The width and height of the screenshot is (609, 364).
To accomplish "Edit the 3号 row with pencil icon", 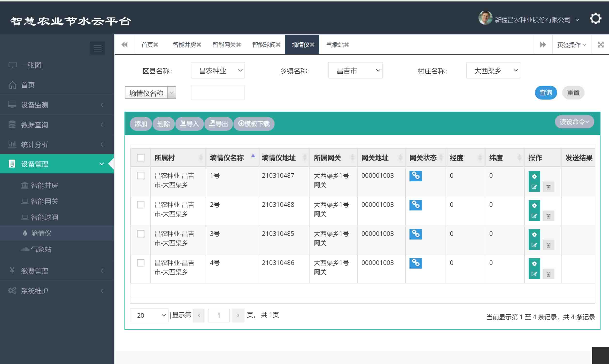I will [x=534, y=245].
